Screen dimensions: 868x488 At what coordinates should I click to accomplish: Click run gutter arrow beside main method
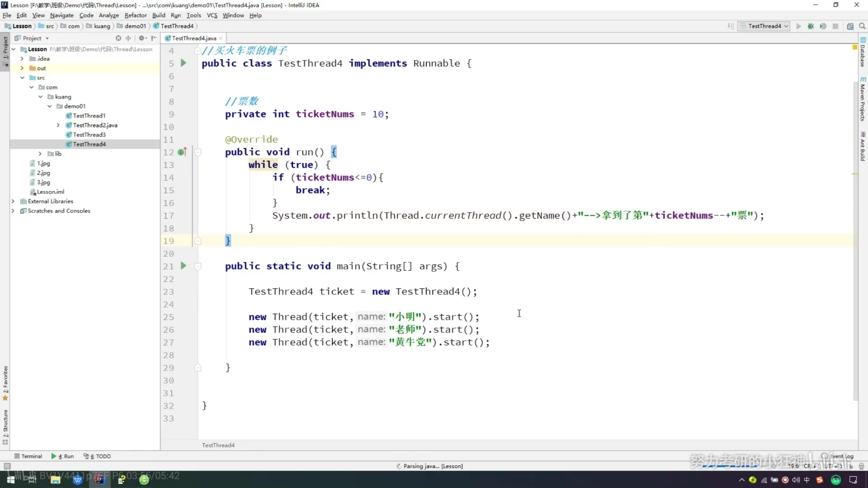pos(184,266)
